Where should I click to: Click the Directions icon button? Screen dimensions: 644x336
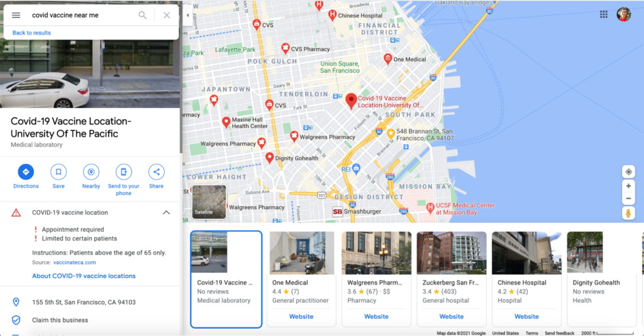(x=26, y=171)
